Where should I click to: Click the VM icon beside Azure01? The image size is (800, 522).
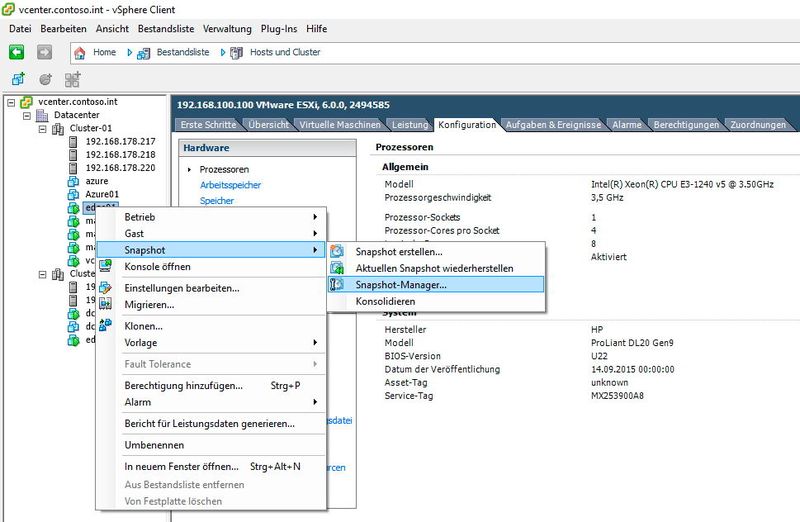coord(73,194)
